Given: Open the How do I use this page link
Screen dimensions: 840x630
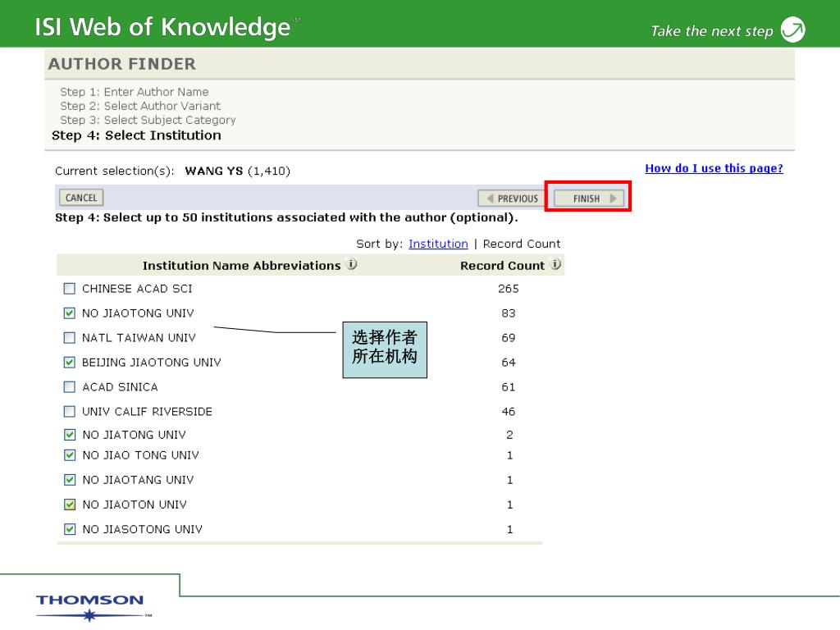Looking at the screenshot, I should click(x=714, y=168).
